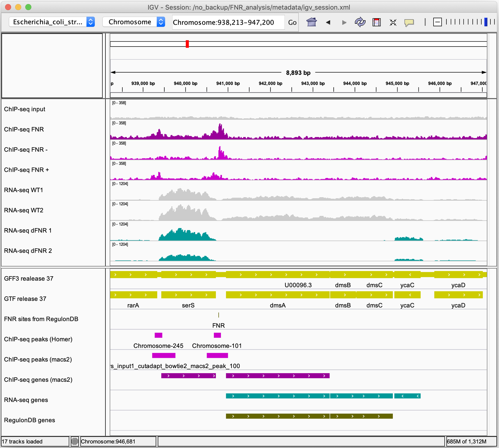
Task: Select the RNA-seq genes track name
Action: coord(26,400)
